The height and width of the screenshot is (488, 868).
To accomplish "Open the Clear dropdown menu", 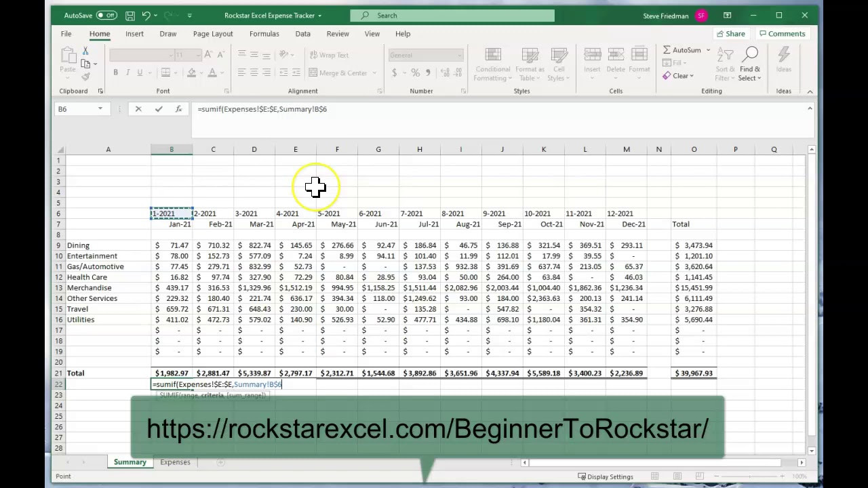I will tap(679, 76).
